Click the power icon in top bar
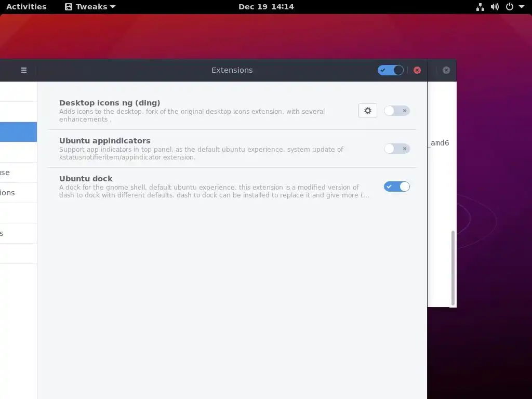This screenshot has width=532, height=399. click(510, 7)
